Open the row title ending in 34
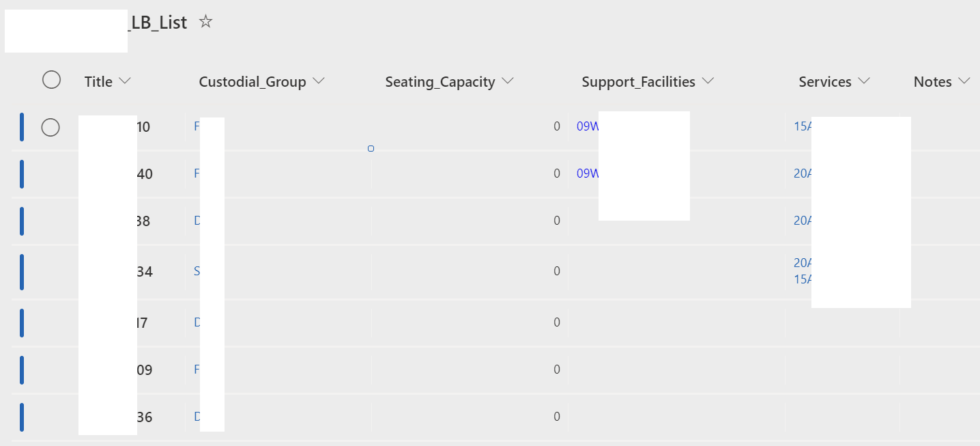Viewport: 980px width, 446px height. pos(145,272)
